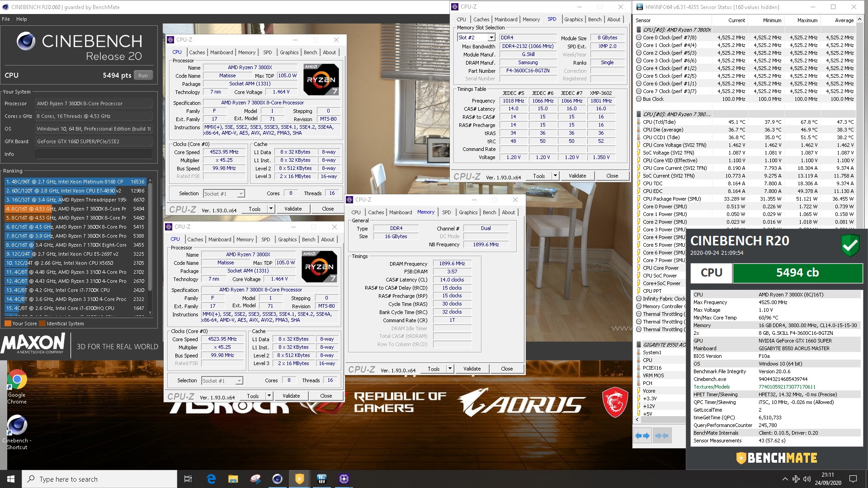Click Validate in CPU-Z Memory window
This screenshot has width=868, height=488.
pyautogui.click(x=472, y=369)
